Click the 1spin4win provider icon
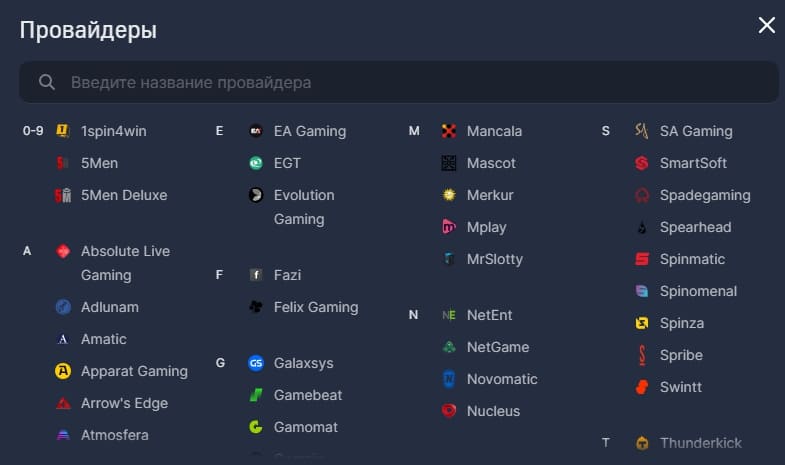Viewport: 785px width, 465px height. coord(63,131)
